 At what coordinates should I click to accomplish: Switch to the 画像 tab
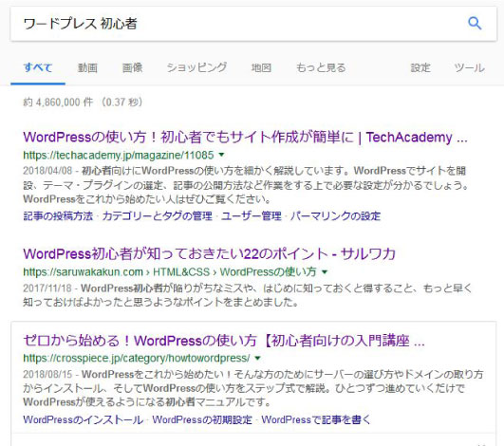pyautogui.click(x=132, y=67)
